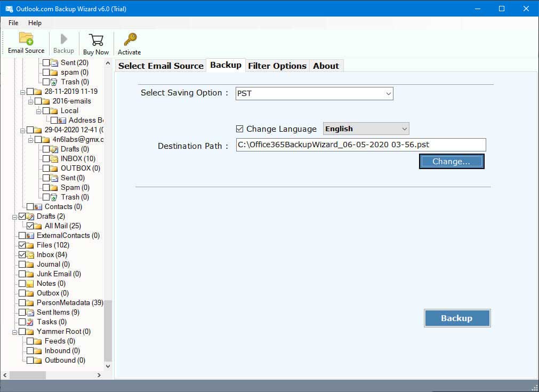The image size is (539, 392).
Task: Click the Contacts (0) card icon
Action: (38, 206)
